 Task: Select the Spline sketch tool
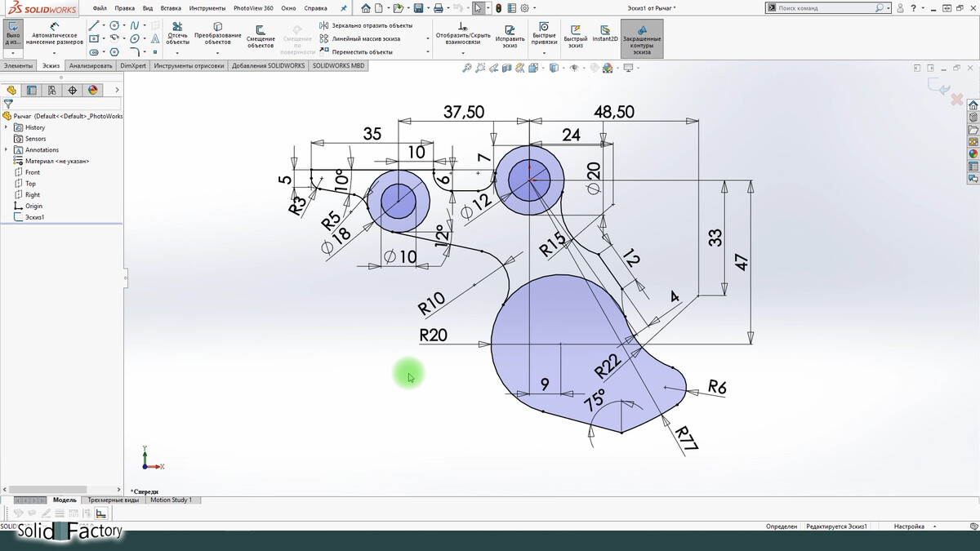tap(135, 26)
